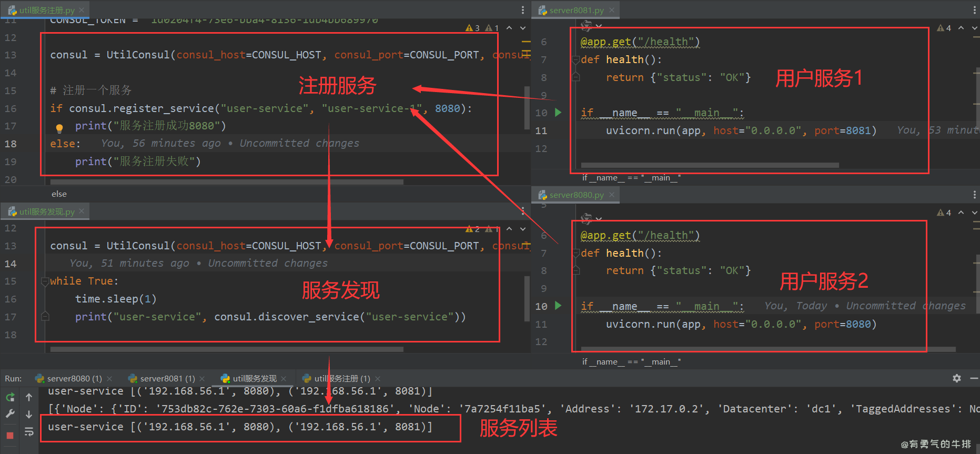980x454 pixels.
Task: Close the util服务发现.py editor tab
Action: [82, 211]
